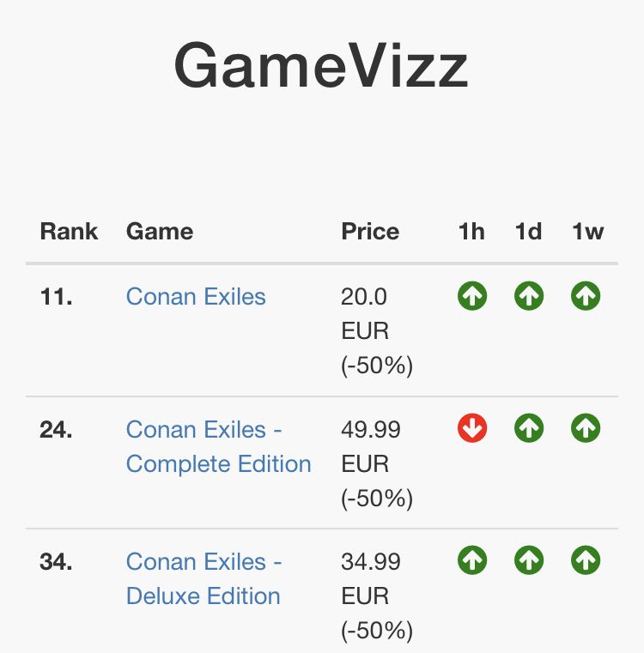The image size is (644, 653).
Task: Click the 1h column header
Action: (x=471, y=232)
